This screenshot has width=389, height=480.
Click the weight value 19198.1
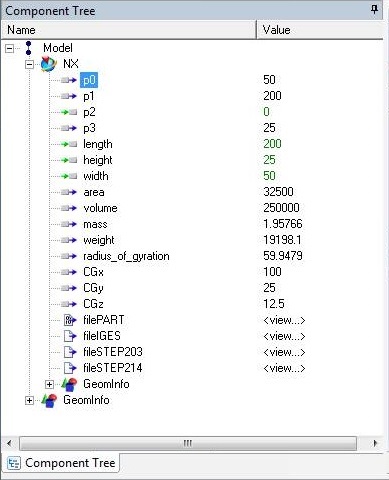[282, 240]
